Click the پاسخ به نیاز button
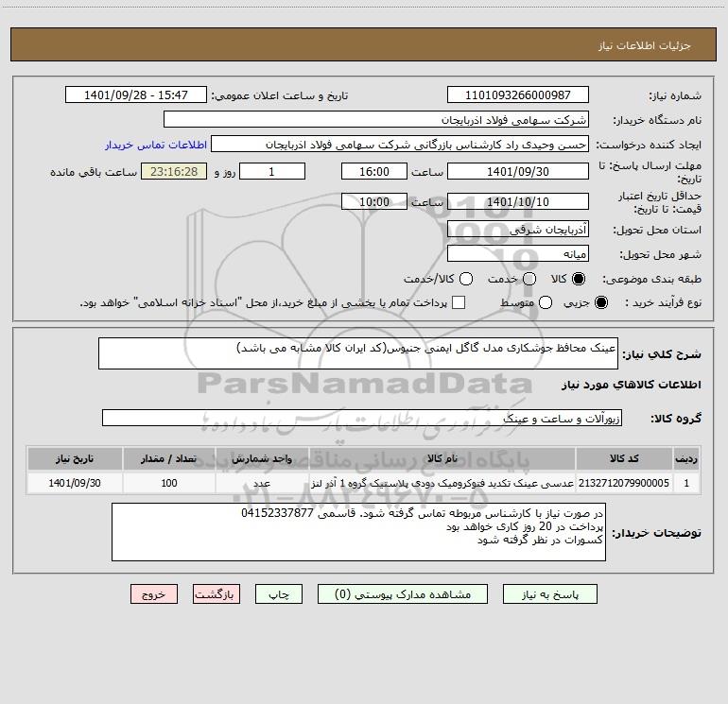The image size is (728, 704). (x=549, y=594)
